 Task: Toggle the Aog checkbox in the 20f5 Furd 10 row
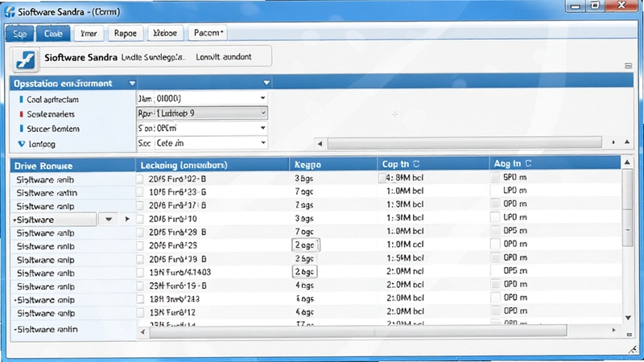(x=495, y=217)
